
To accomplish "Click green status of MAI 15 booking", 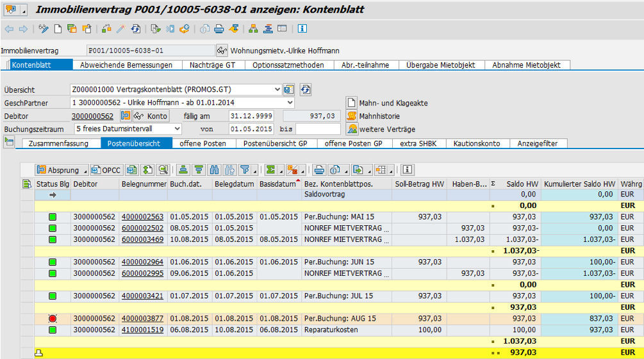I will point(52,217).
